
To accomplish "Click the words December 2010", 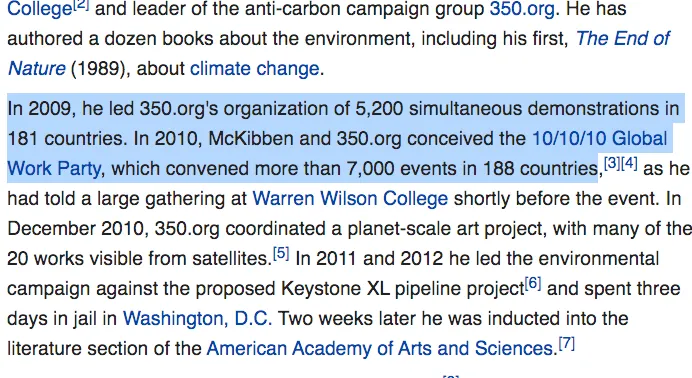I will (x=76, y=228).
